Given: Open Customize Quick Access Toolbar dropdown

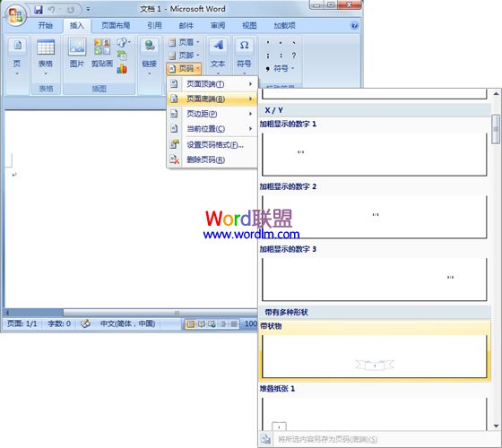Looking at the screenshot, I should 88,10.
